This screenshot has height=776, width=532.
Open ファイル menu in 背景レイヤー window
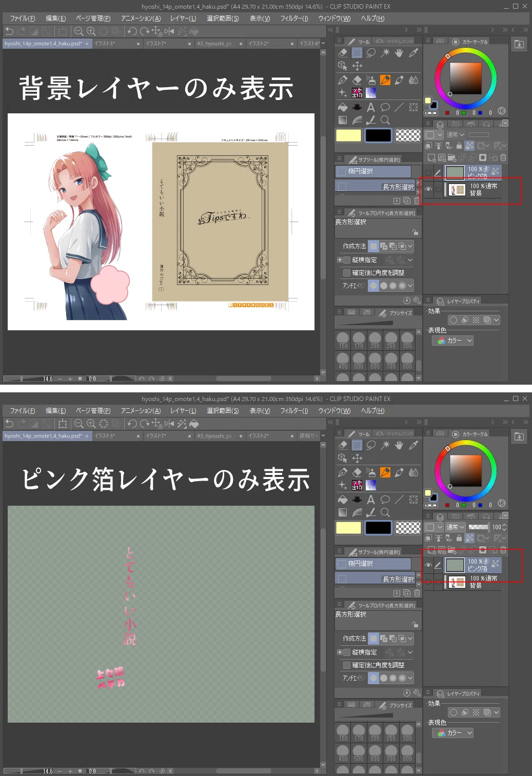pyautogui.click(x=23, y=18)
